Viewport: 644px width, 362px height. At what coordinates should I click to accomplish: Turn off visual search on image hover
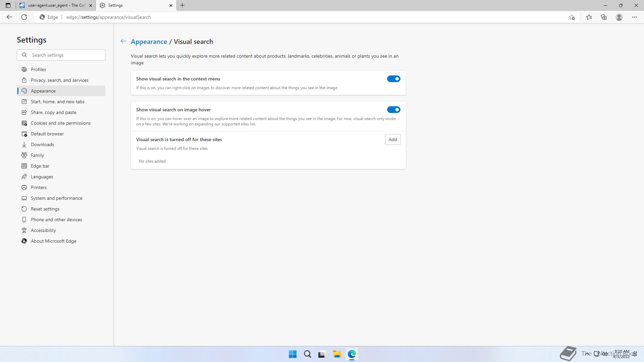click(x=393, y=110)
